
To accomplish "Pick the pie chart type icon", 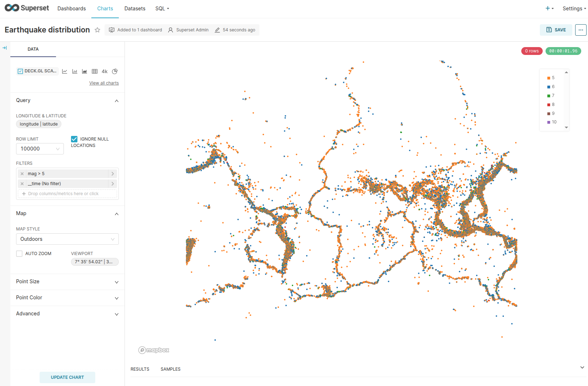I will [x=115, y=71].
